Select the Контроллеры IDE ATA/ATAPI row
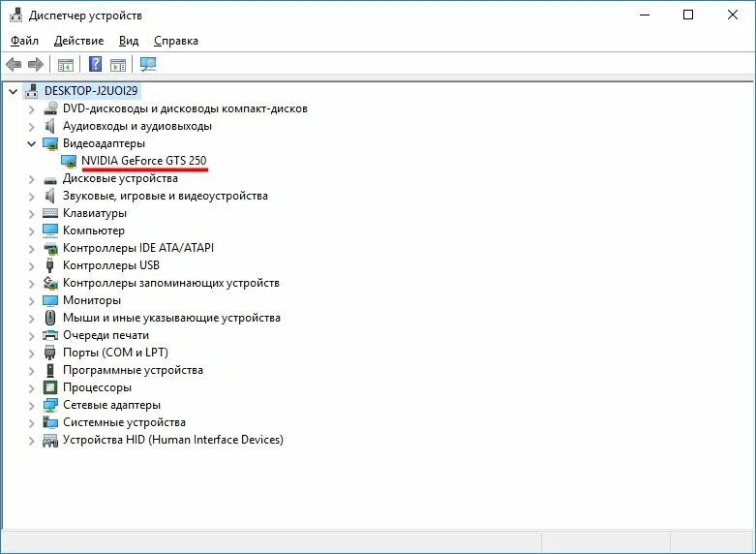Screen dimensions: 756x554 tap(137, 248)
